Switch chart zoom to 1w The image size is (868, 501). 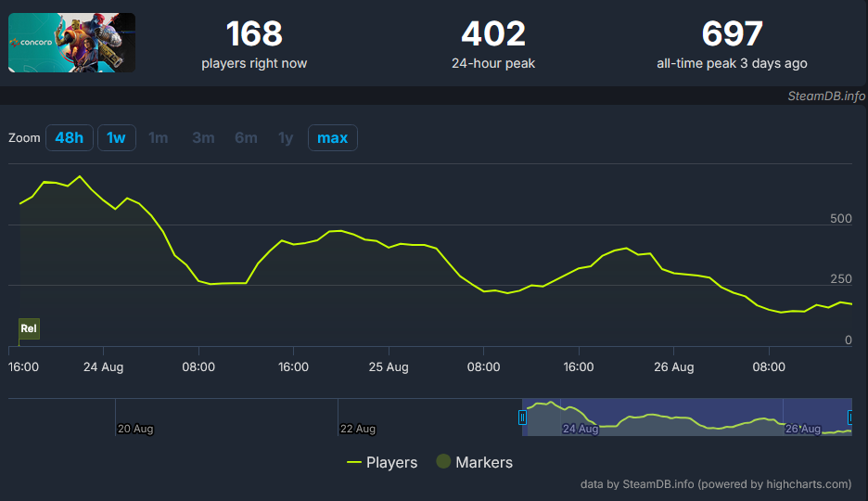pos(116,138)
